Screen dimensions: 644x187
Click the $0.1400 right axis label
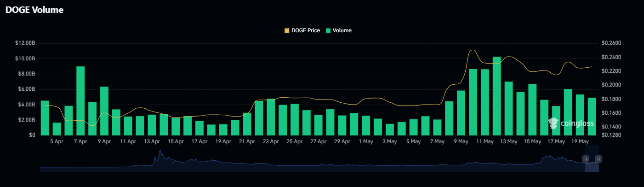click(611, 127)
